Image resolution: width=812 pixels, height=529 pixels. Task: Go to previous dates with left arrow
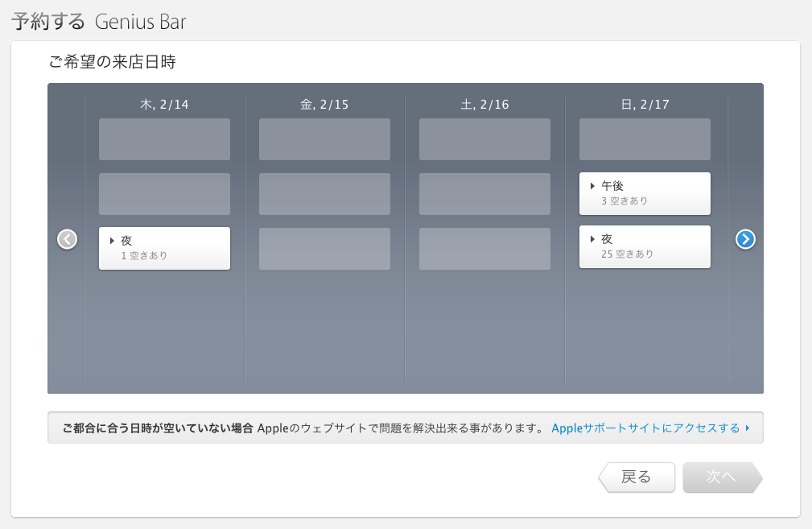coord(68,239)
